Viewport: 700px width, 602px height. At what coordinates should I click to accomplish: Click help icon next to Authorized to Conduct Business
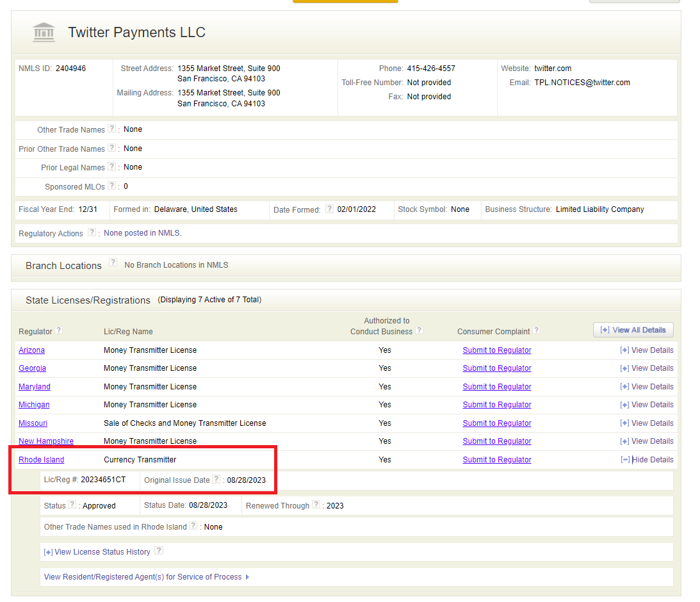tap(419, 330)
